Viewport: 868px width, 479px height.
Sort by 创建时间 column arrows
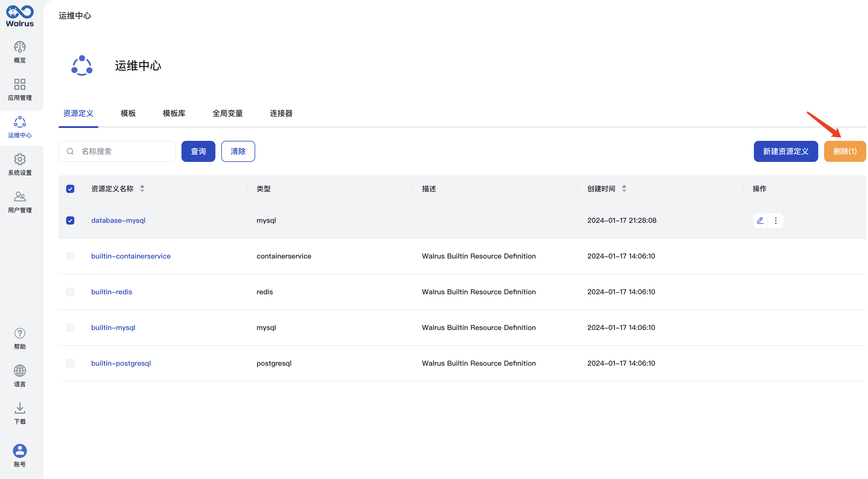point(624,189)
